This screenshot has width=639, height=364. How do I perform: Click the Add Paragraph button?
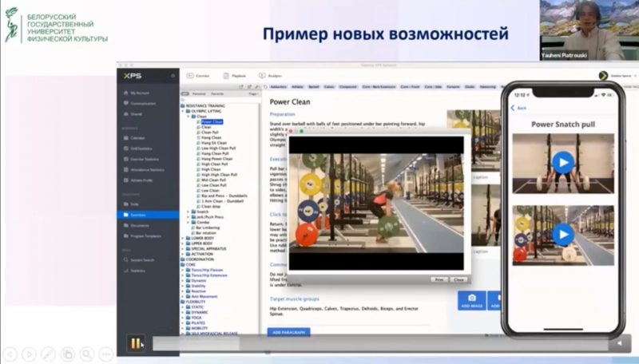click(x=289, y=331)
